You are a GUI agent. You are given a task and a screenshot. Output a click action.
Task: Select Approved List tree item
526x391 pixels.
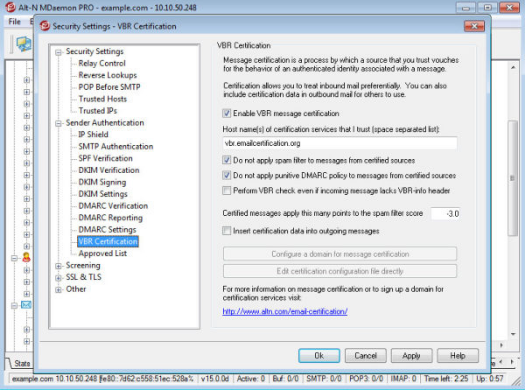(102, 254)
